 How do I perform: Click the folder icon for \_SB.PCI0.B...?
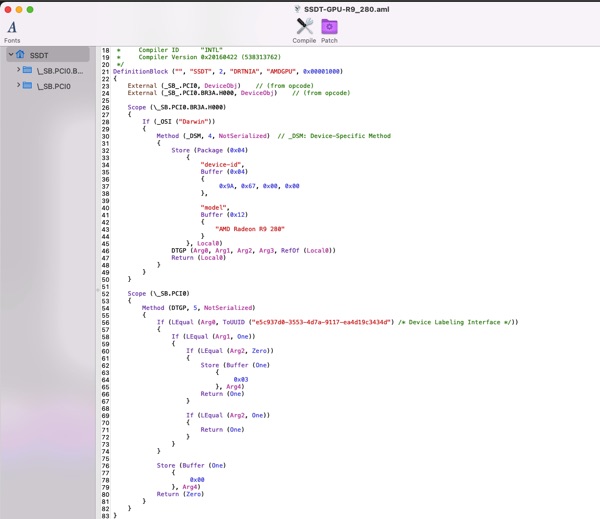pos(27,71)
